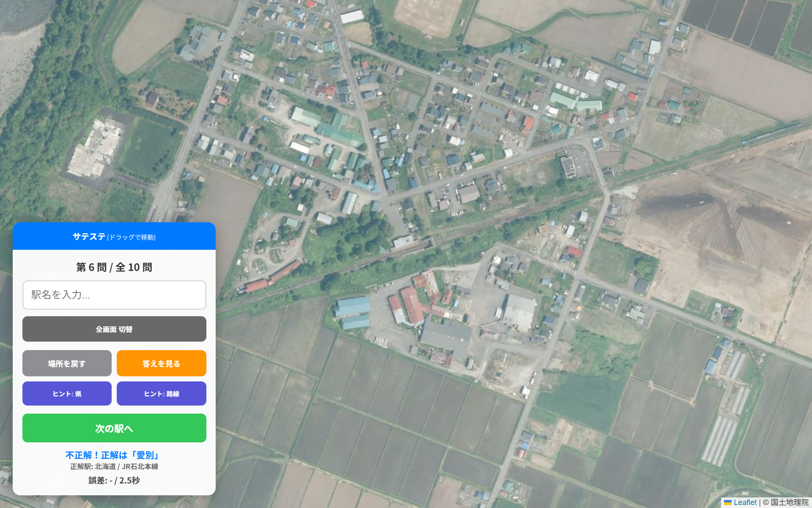Reveal the answer with 答えを見る
The width and height of the screenshot is (812, 508).
click(x=162, y=363)
